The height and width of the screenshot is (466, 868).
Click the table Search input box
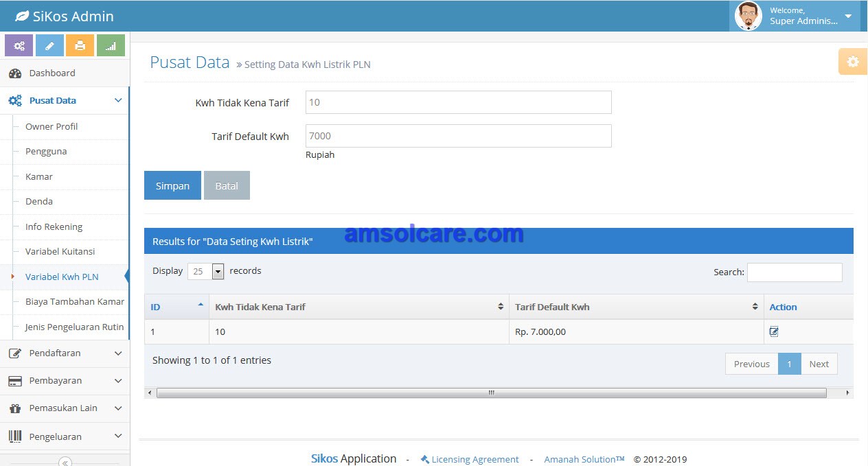795,272
